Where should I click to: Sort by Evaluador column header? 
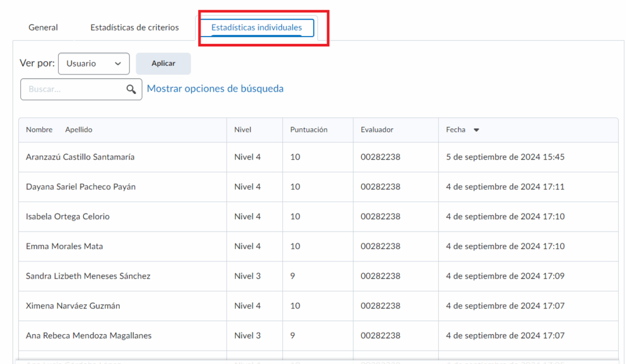377,129
